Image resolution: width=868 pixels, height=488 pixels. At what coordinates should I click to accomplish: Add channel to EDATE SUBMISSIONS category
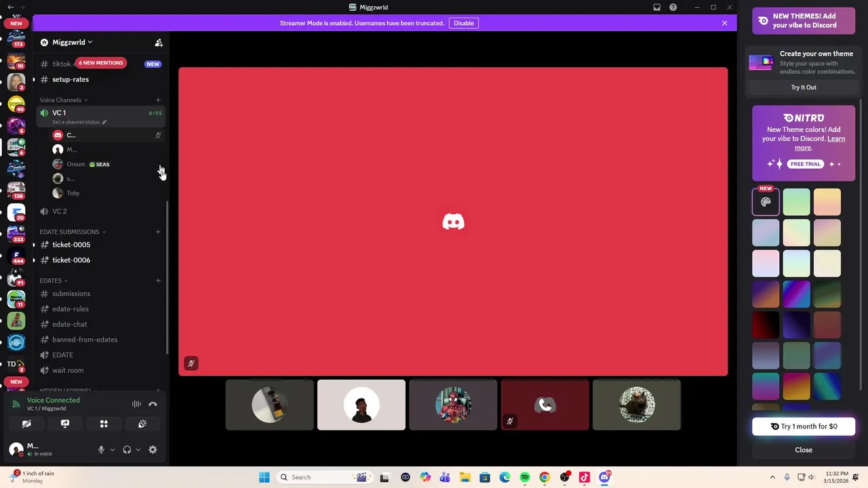point(158,232)
